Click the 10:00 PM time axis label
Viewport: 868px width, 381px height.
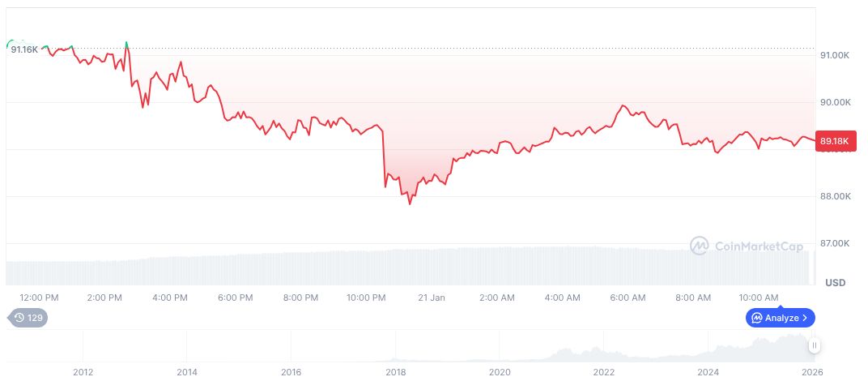[x=366, y=298]
